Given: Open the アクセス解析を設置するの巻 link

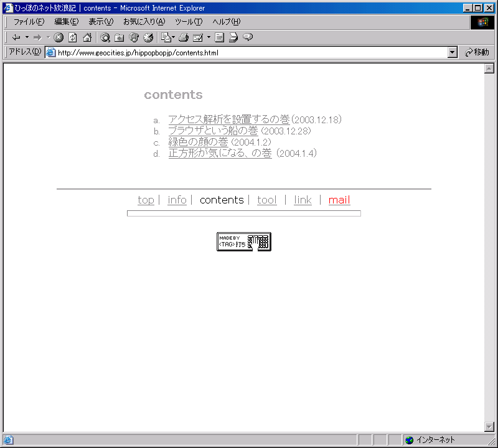Looking at the screenshot, I should 229,119.
